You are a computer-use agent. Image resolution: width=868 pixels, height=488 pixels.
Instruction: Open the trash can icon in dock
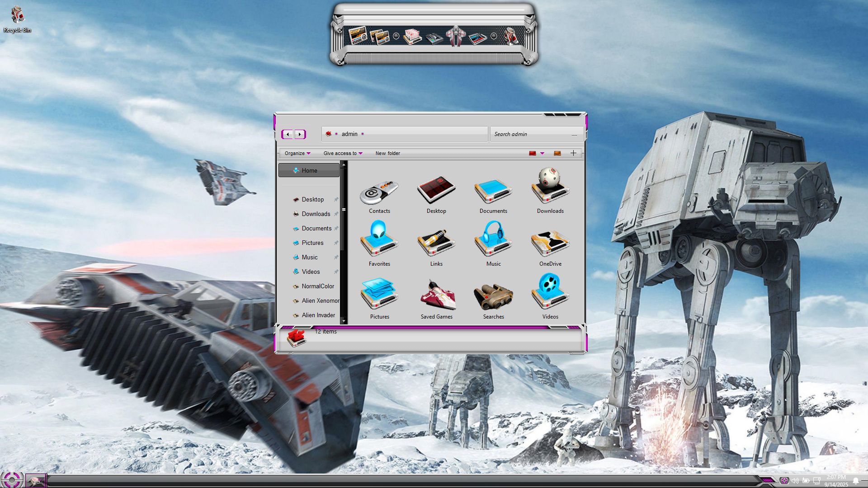pyautogui.click(x=511, y=36)
